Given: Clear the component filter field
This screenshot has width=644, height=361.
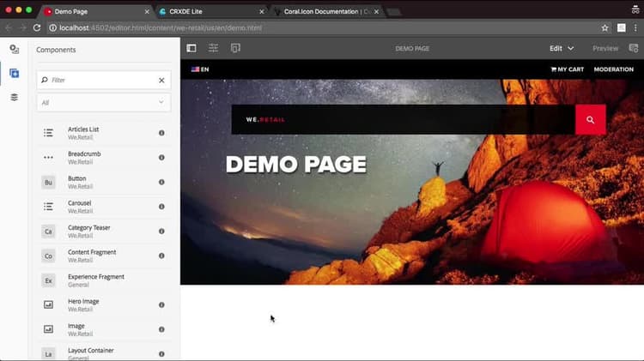Looking at the screenshot, I should (161, 80).
